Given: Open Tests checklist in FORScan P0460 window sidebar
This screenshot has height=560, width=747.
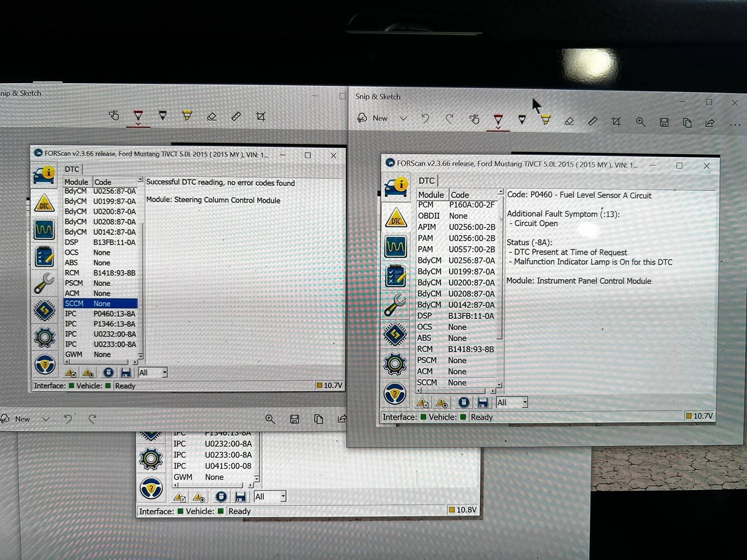Looking at the screenshot, I should tap(395, 276).
